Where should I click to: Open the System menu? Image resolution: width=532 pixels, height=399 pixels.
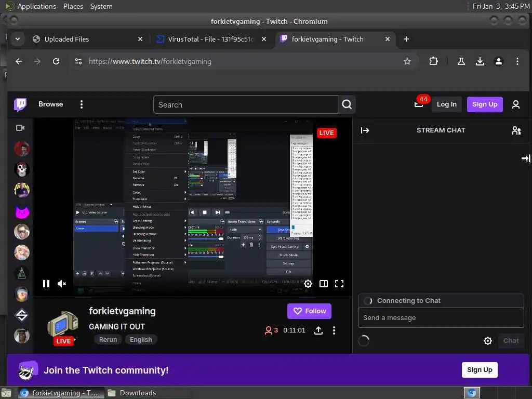101,6
